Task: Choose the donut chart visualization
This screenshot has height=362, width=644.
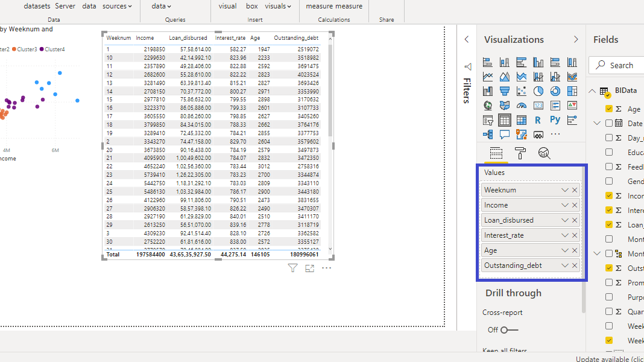Action: (555, 91)
